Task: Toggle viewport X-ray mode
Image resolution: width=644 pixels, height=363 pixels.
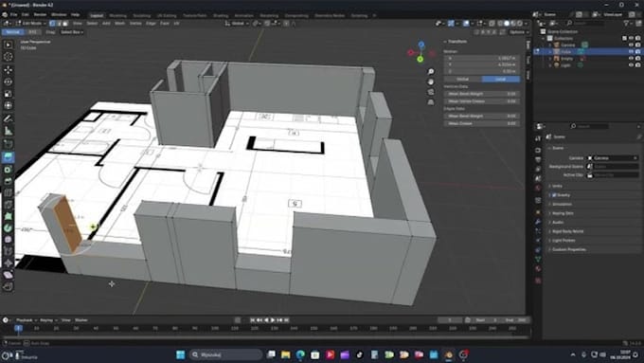Action: pyautogui.click(x=492, y=24)
